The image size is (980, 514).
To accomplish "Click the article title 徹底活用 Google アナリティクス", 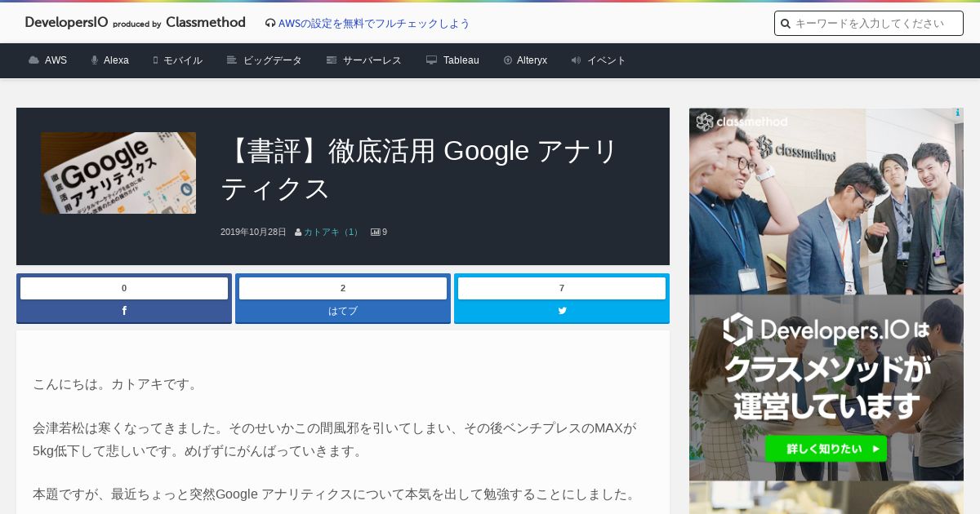I will pos(421,170).
